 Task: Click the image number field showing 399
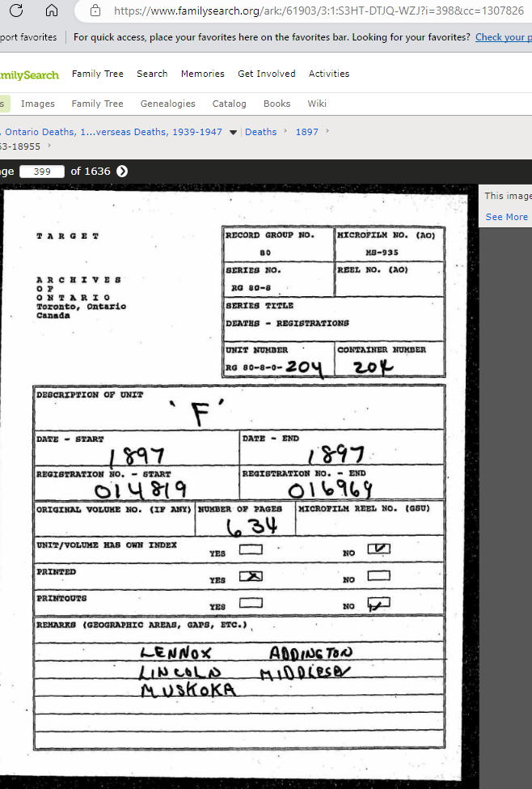42,172
